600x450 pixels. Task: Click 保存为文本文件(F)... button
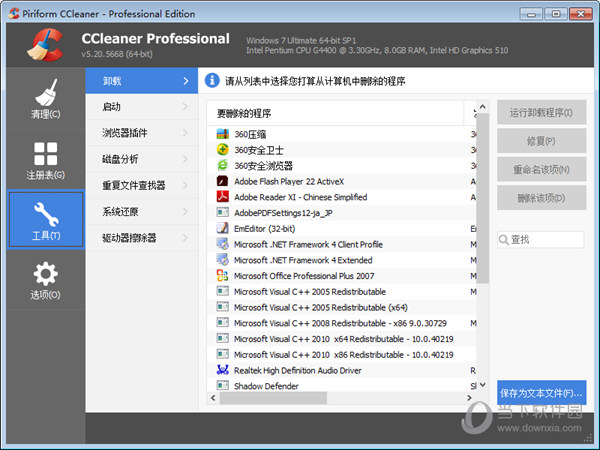coord(541,393)
